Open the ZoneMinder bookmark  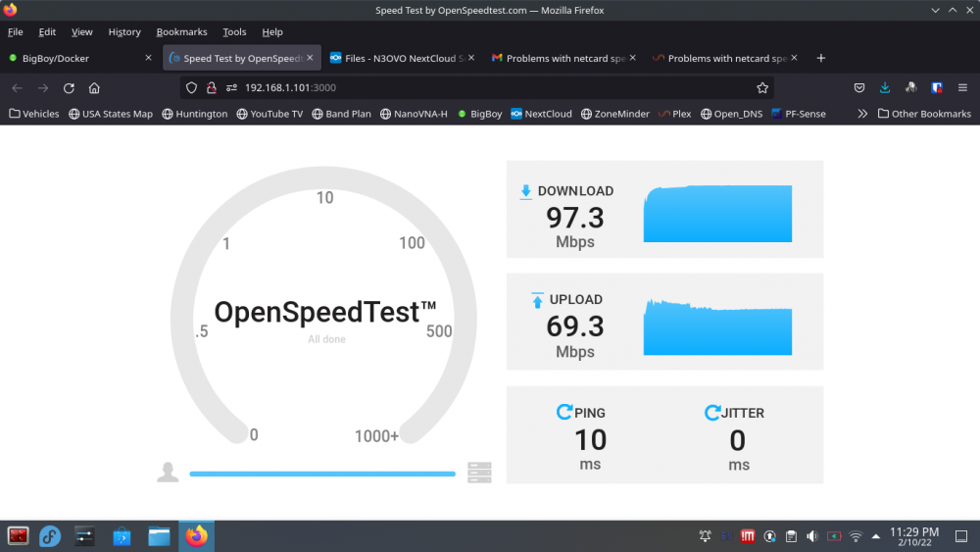click(615, 114)
